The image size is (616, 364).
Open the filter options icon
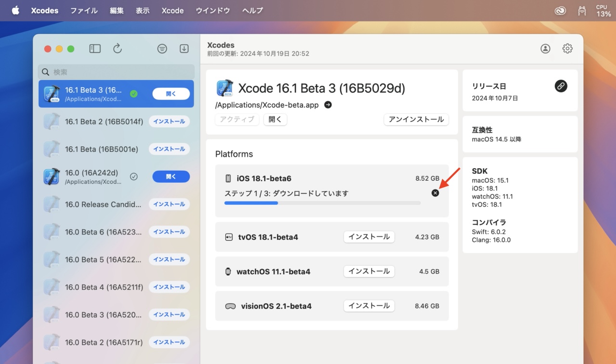pos(162,49)
